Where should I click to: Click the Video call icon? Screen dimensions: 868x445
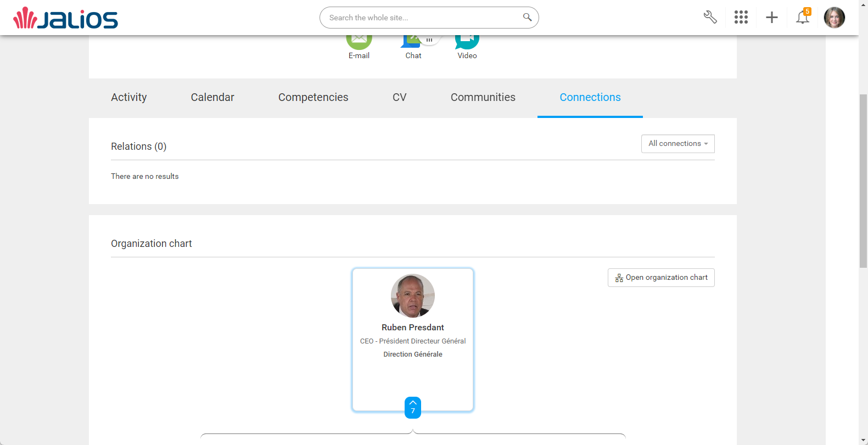pyautogui.click(x=467, y=43)
